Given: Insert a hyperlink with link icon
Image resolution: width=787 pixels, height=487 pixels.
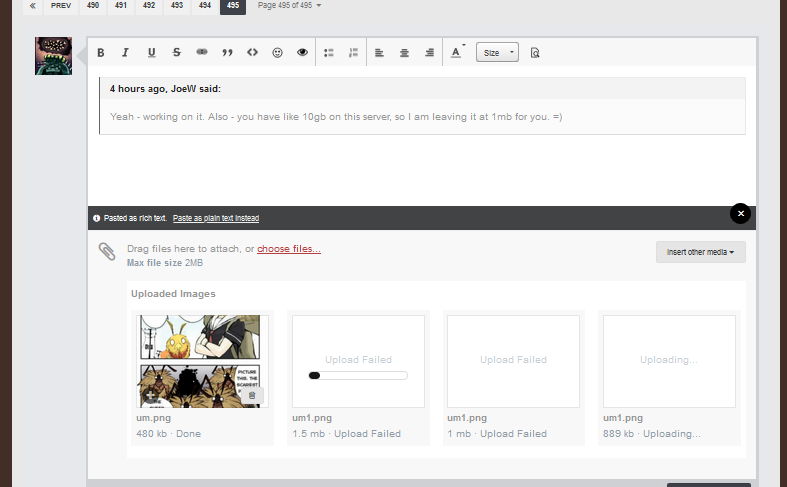Looking at the screenshot, I should click(202, 52).
